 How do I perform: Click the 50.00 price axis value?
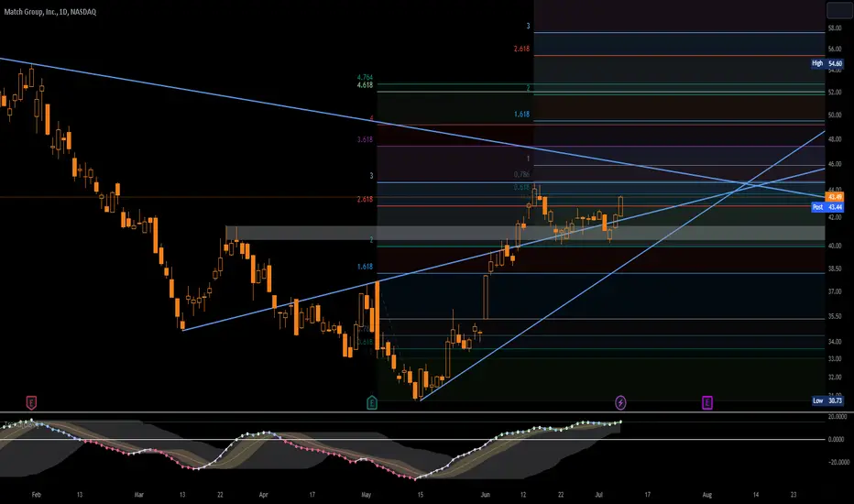coord(835,115)
